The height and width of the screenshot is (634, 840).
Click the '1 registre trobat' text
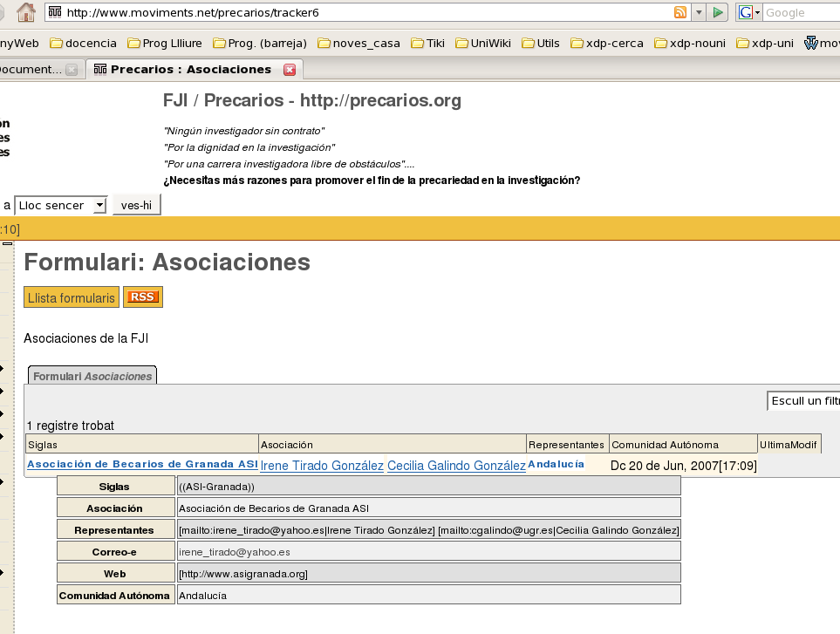tap(71, 426)
